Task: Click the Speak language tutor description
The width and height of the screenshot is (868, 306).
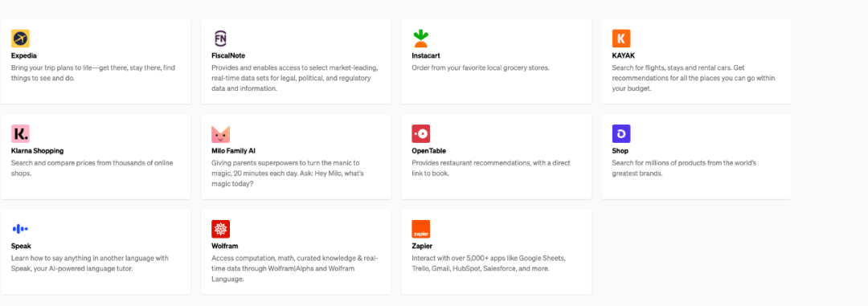Action: 90,263
